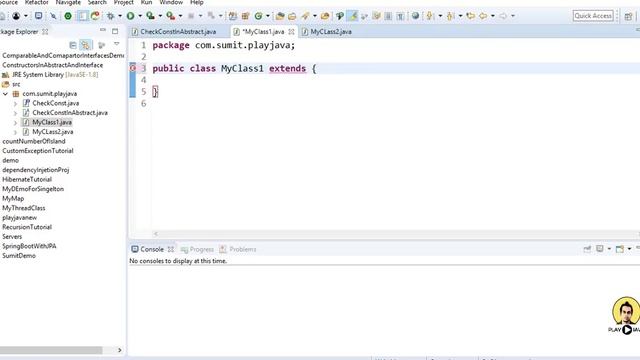Open the Coverage button dropdown arrow
The height and width of the screenshot is (360, 640).
[x=160, y=16]
